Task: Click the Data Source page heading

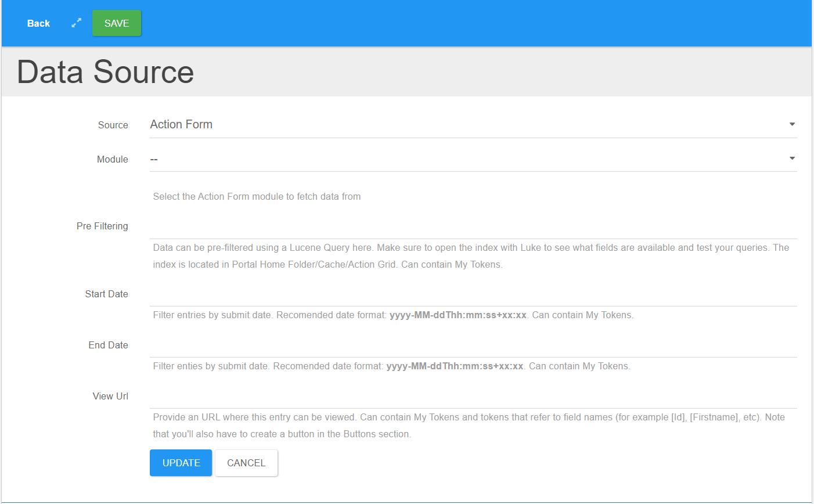Action: coord(105,71)
